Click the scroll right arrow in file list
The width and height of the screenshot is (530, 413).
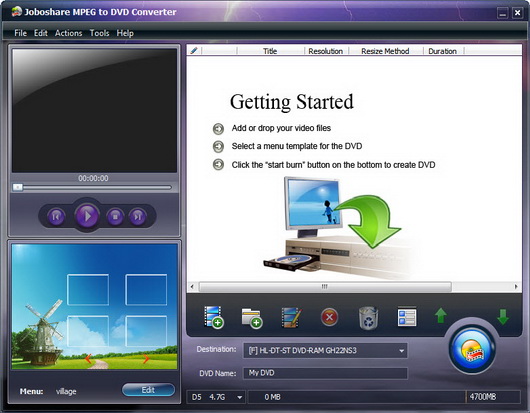(516, 287)
